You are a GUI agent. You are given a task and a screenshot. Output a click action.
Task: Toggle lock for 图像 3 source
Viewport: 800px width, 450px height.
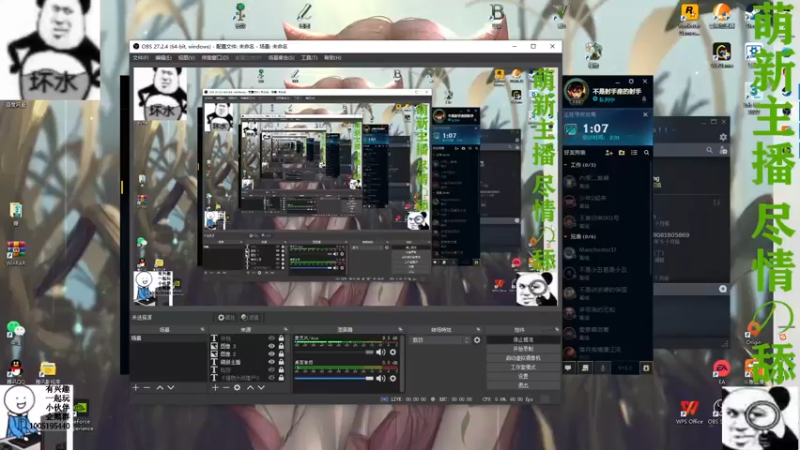[281, 346]
